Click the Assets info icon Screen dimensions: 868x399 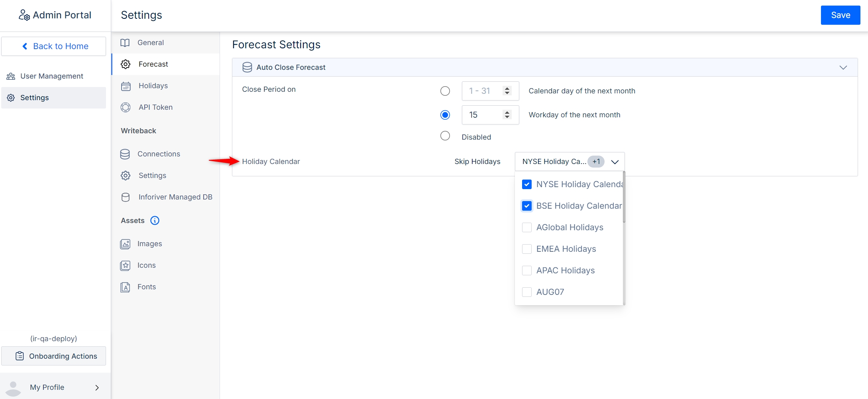[155, 221]
